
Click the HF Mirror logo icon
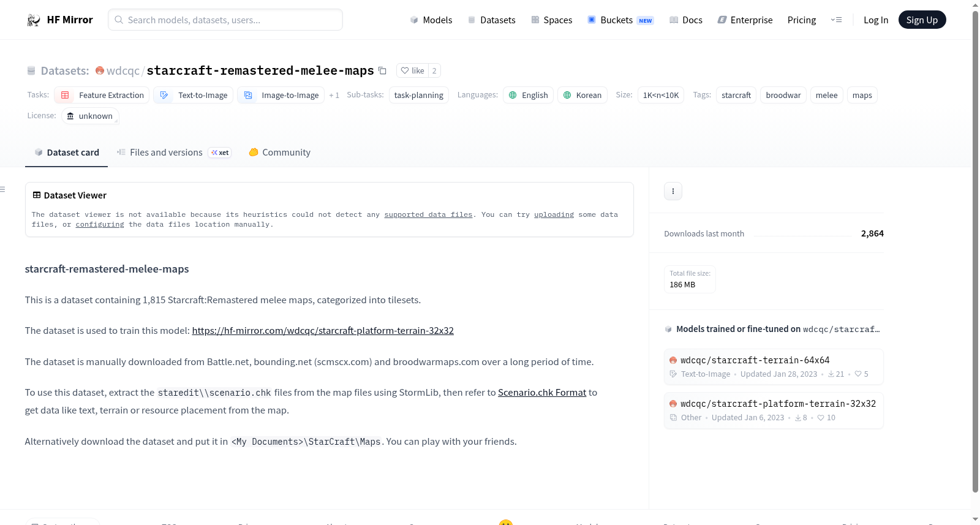(34, 20)
